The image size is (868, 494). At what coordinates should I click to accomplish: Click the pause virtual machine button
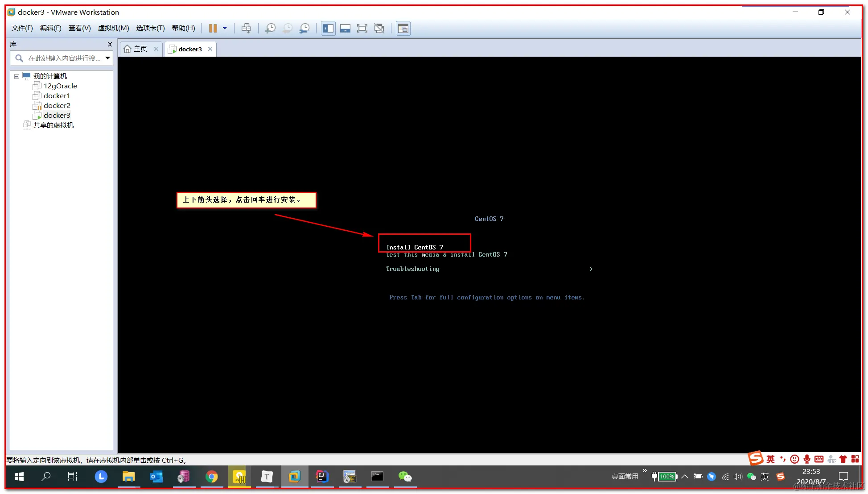tap(213, 29)
